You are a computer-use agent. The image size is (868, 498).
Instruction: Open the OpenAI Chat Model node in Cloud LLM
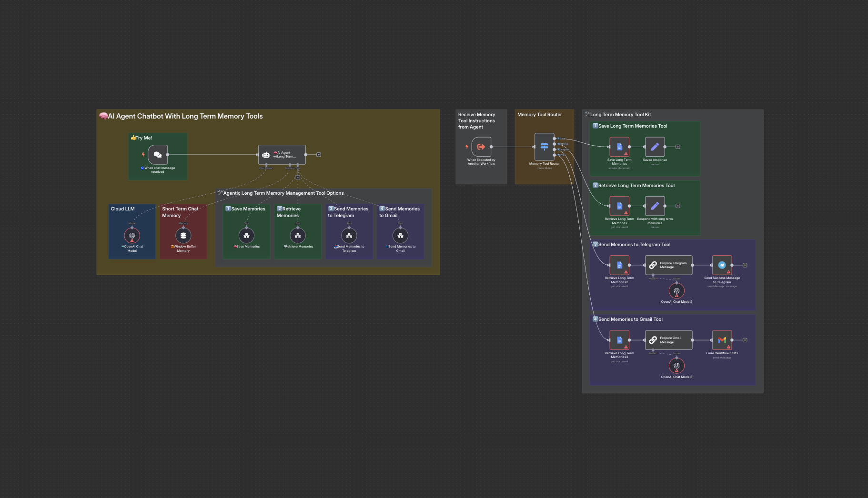(x=132, y=236)
